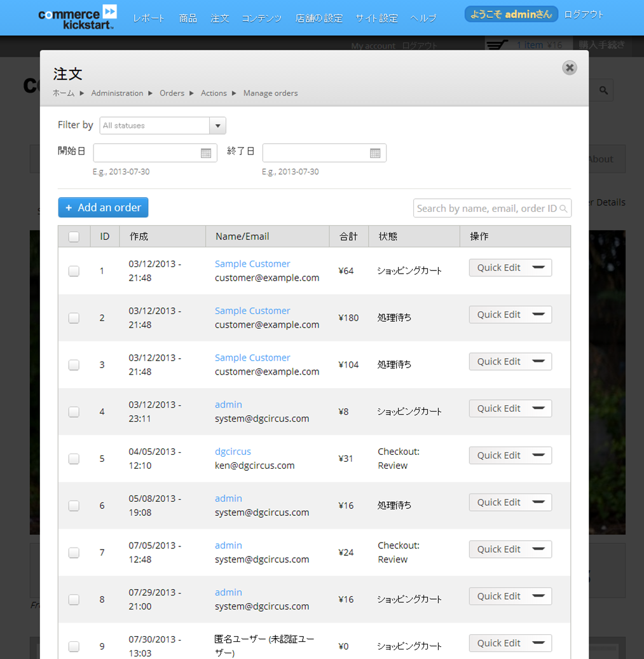Open the 終了日 calendar picker icon

click(x=375, y=153)
